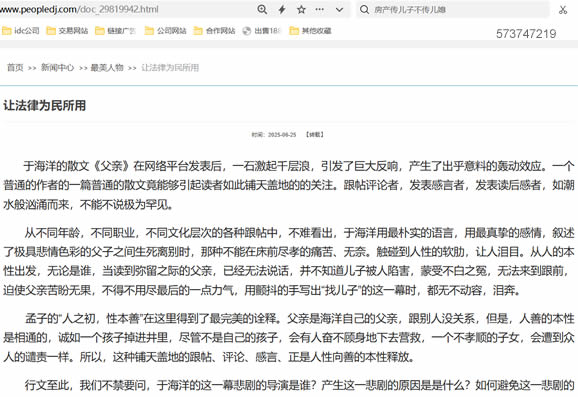Expand the address bar dropdown chevron
Screen dimensions: 578x397
coord(340,10)
